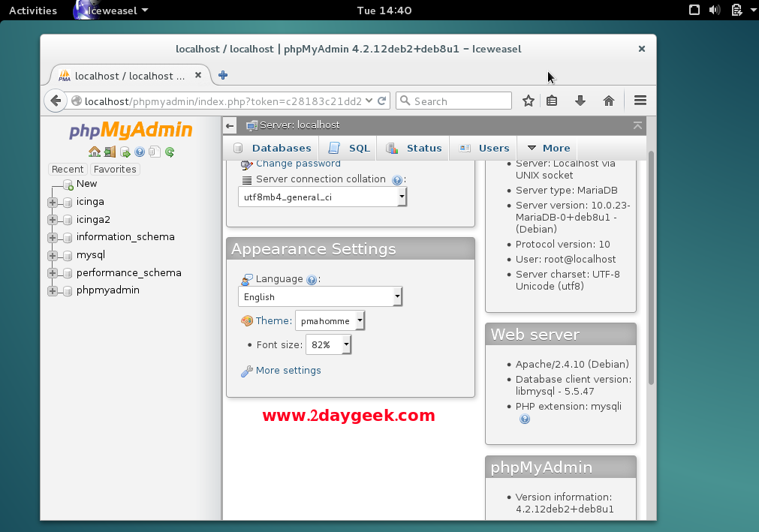The image size is (759, 532).
Task: Switch to the SQL tab
Action: 349,148
